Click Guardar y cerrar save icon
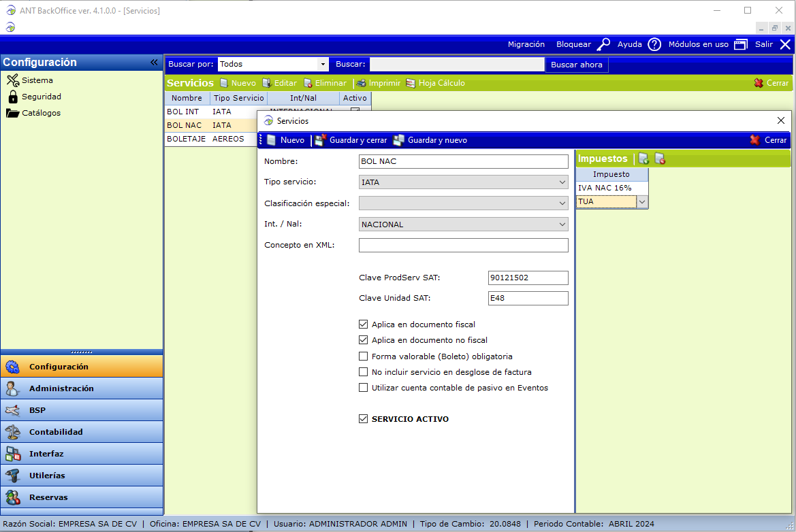The image size is (796, 532). [x=320, y=140]
